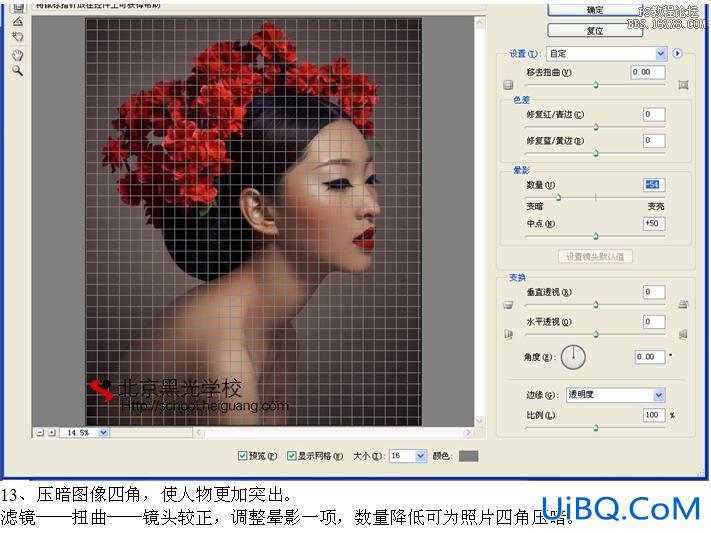
Task: Toggle the 显示网格 show grid checkbox
Action: point(292,455)
